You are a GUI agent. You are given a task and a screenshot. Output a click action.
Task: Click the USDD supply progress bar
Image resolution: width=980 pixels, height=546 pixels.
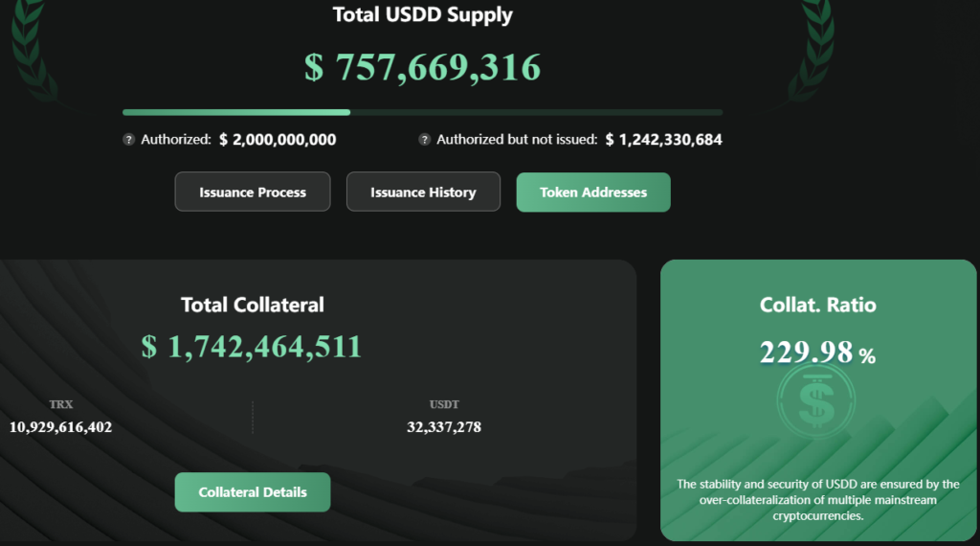click(x=422, y=113)
